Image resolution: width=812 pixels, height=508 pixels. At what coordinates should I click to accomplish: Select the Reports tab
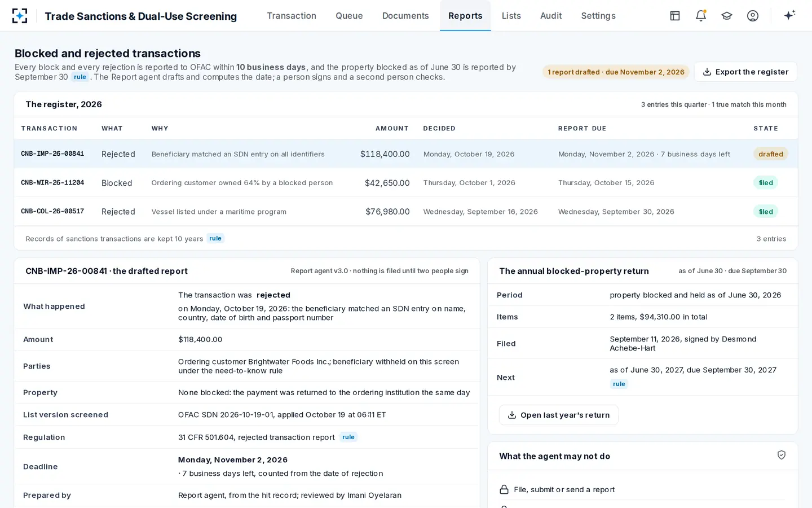tap(465, 16)
